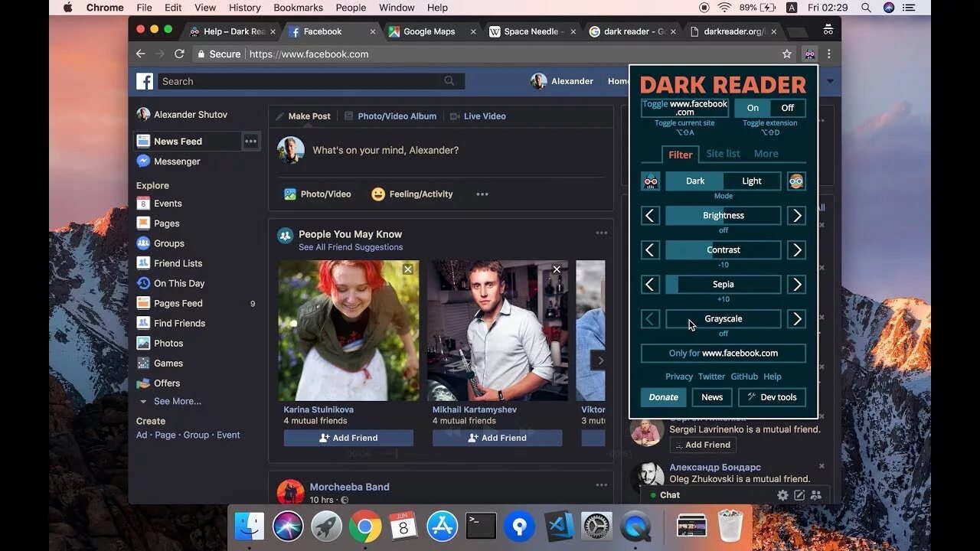
Task: Increase Grayscale with right arrow
Action: point(796,319)
